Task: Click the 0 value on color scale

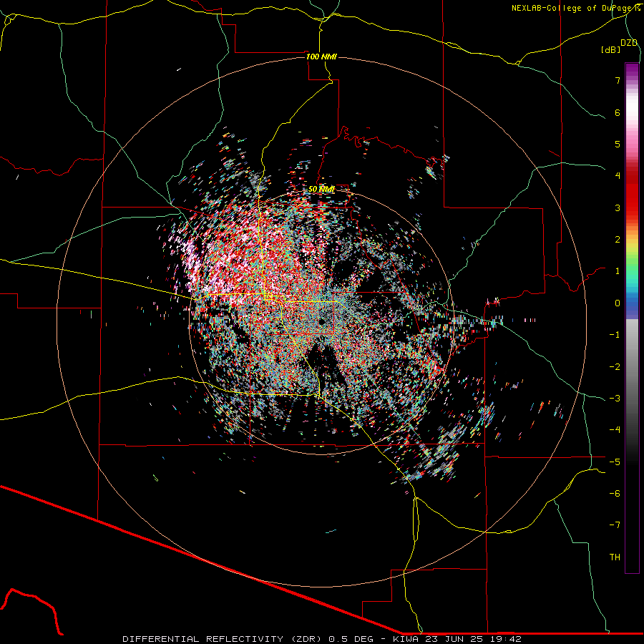Action: coord(618,303)
